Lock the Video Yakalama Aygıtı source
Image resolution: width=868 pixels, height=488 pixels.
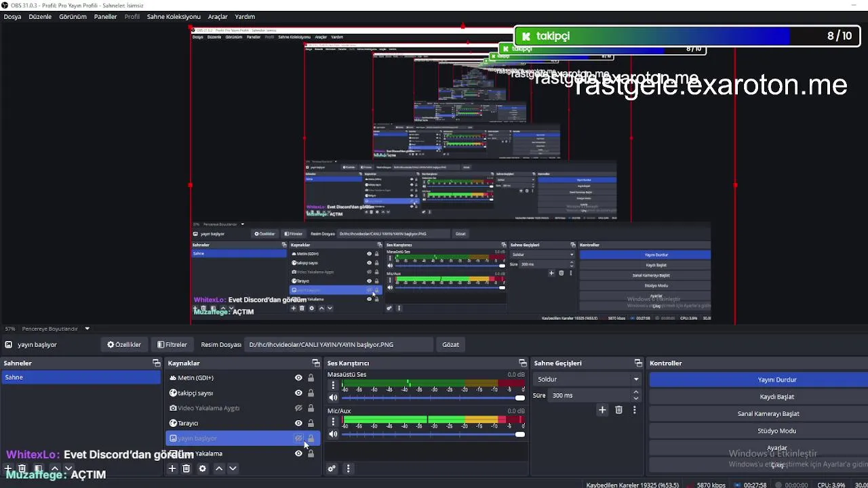coord(311,408)
